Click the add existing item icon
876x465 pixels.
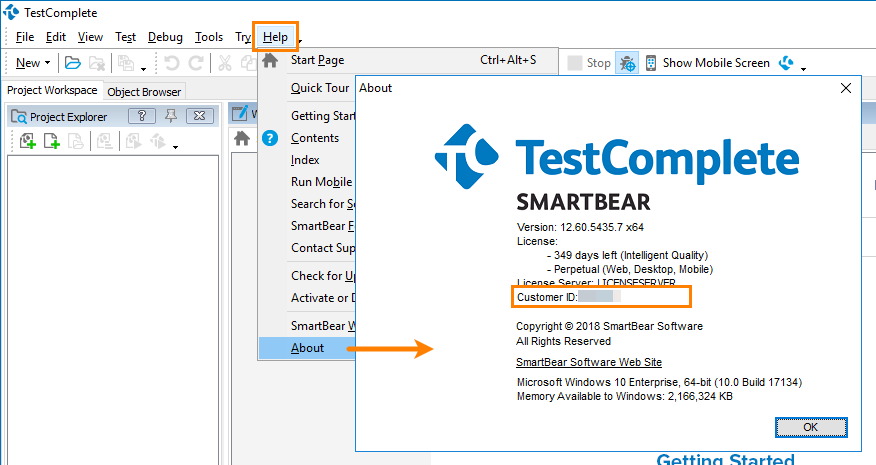[x=75, y=141]
